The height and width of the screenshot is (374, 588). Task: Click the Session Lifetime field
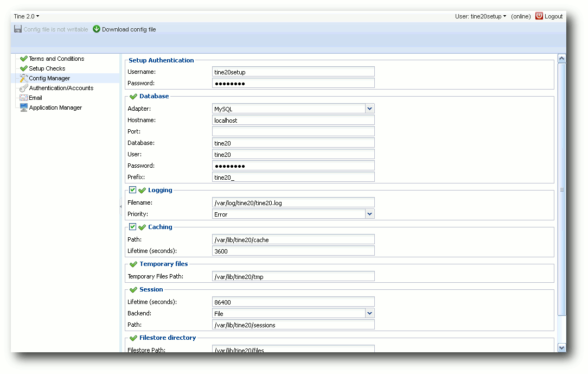(x=293, y=302)
